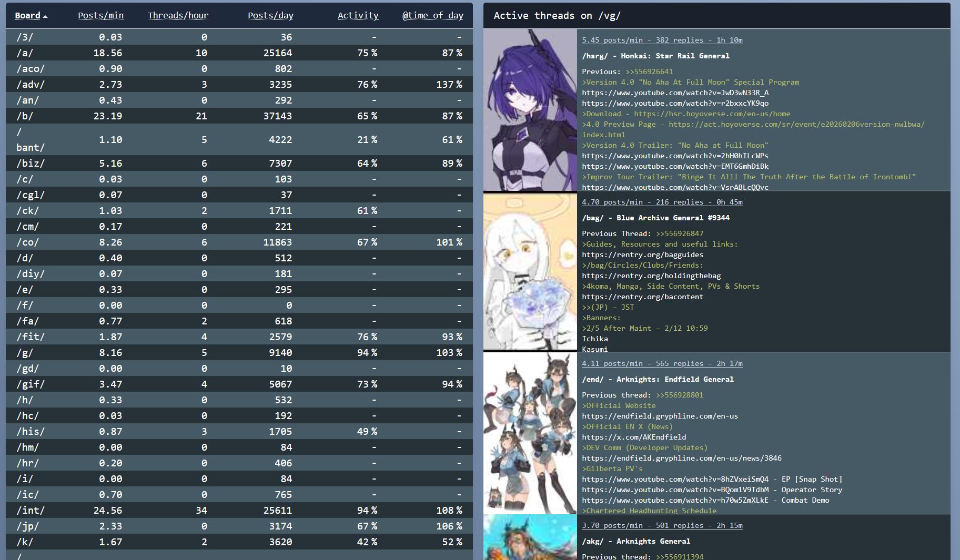Click the 25611 posts/day value for /int/
Image resolution: width=960 pixels, height=560 pixels.
click(278, 510)
